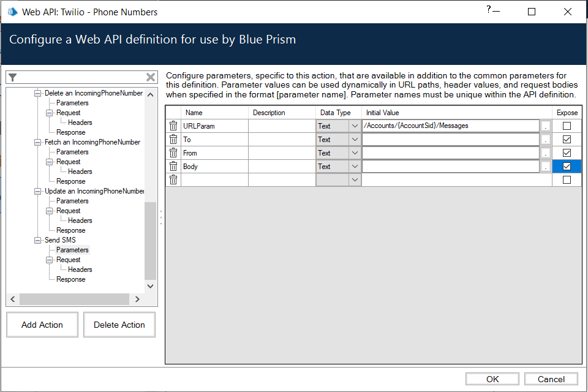Collapse Request node under Send SMS
This screenshot has width=588, height=392.
click(49, 260)
